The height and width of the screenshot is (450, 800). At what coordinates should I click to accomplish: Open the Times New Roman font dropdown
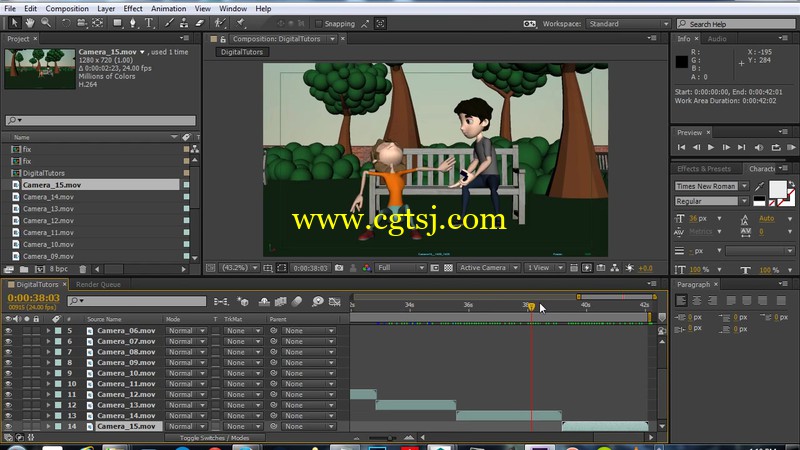coord(712,186)
